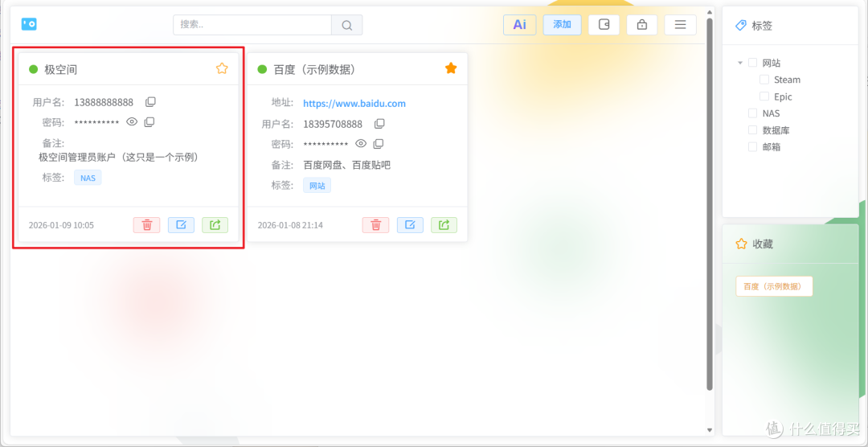Click the 收藏 panel star icon
Viewport: 868px width, 447px height.
741,244
